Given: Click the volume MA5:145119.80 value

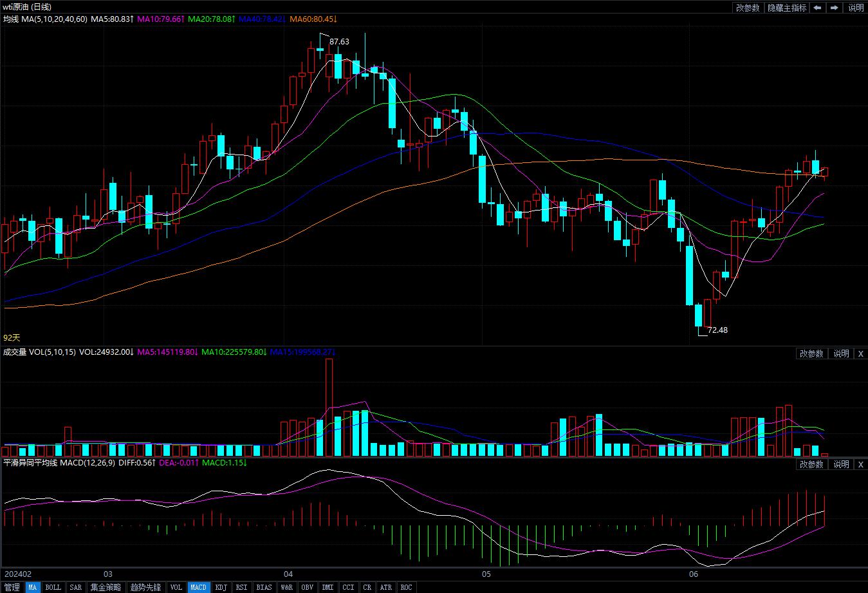Looking at the screenshot, I should point(168,352).
